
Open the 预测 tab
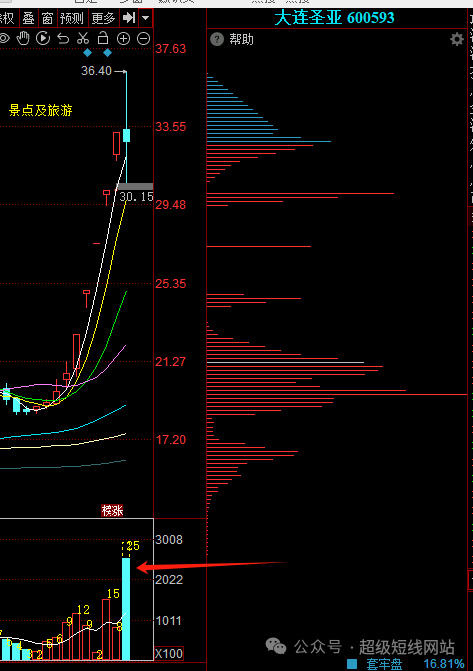[71, 18]
